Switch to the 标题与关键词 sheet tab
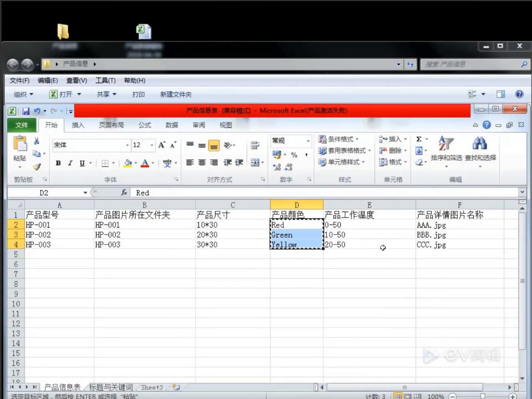 click(x=111, y=387)
